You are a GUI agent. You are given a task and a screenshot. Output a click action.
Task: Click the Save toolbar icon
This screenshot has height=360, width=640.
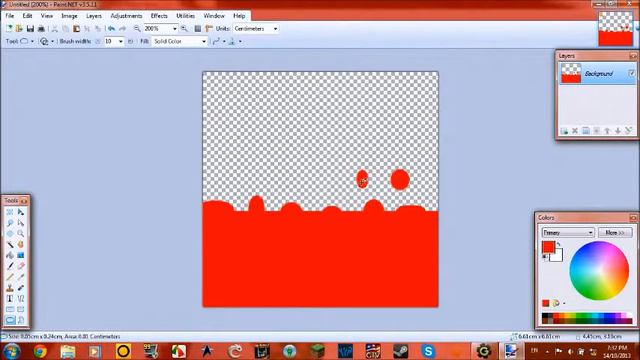30,29
